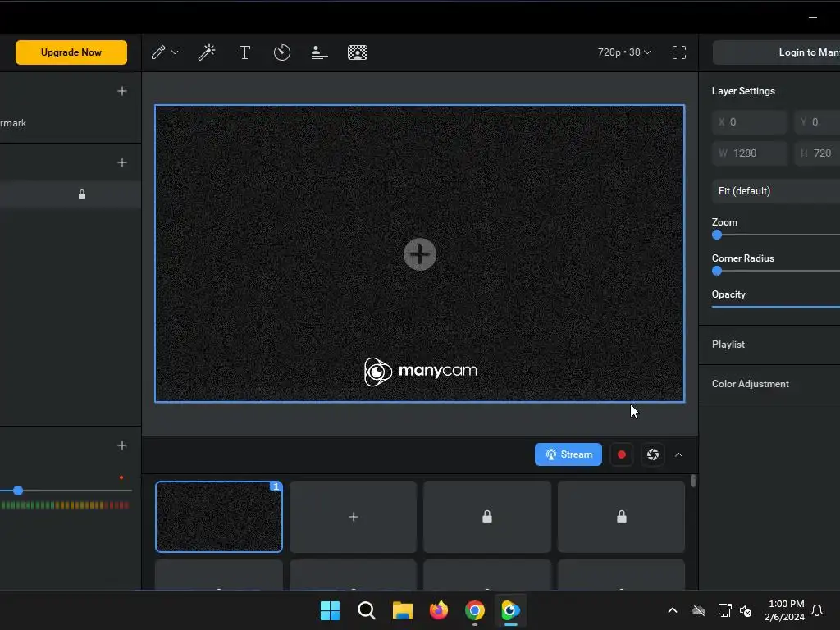Click the locked layer row icon

(x=82, y=194)
